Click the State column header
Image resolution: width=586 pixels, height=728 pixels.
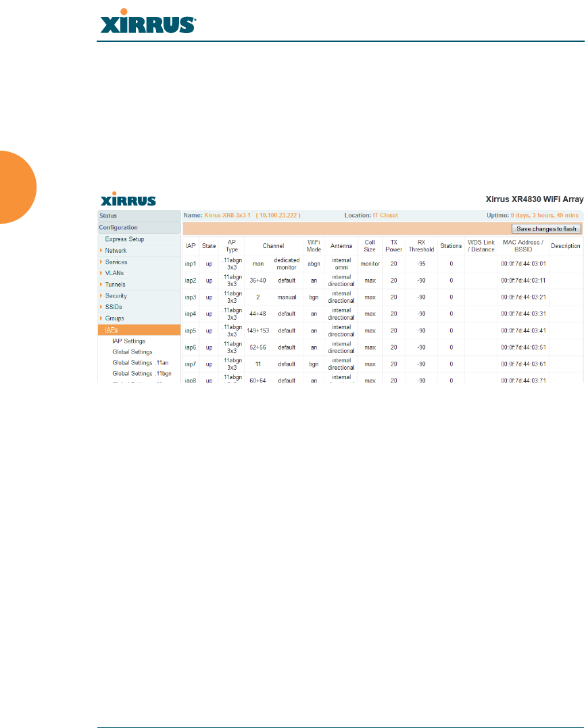[209, 246]
